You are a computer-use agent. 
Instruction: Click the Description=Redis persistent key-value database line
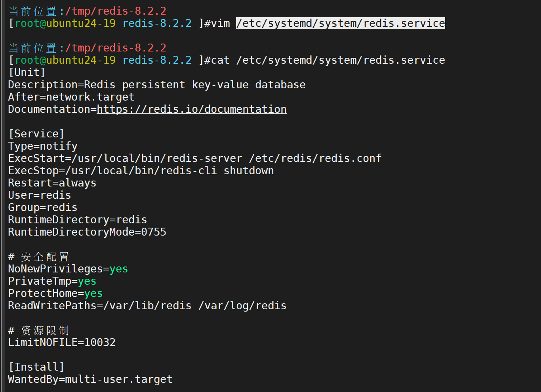pyautogui.click(x=157, y=85)
